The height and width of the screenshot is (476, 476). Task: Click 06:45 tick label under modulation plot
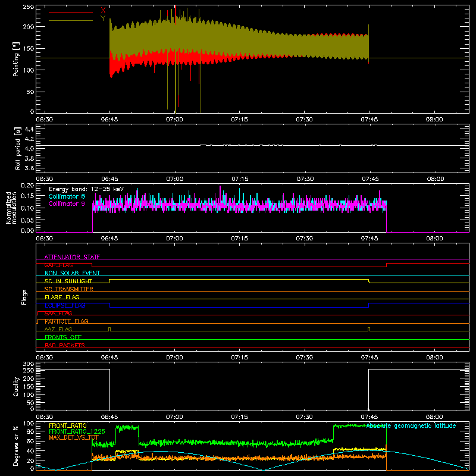pyautogui.click(x=109, y=239)
